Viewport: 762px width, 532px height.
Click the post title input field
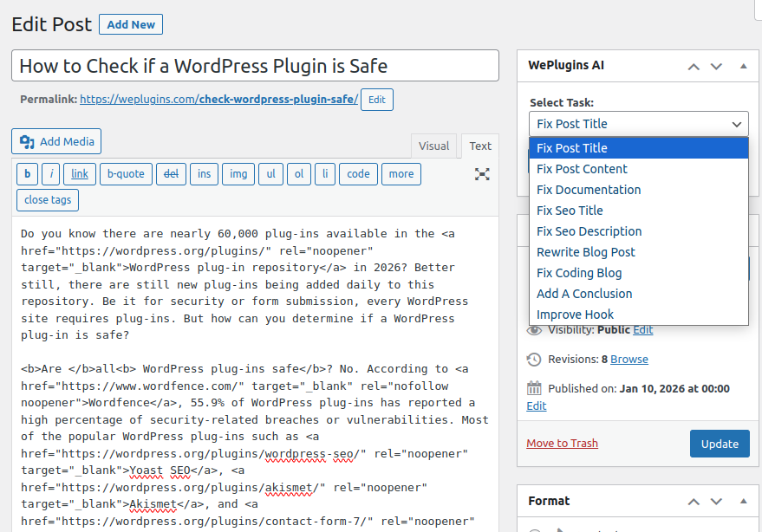tap(255, 66)
